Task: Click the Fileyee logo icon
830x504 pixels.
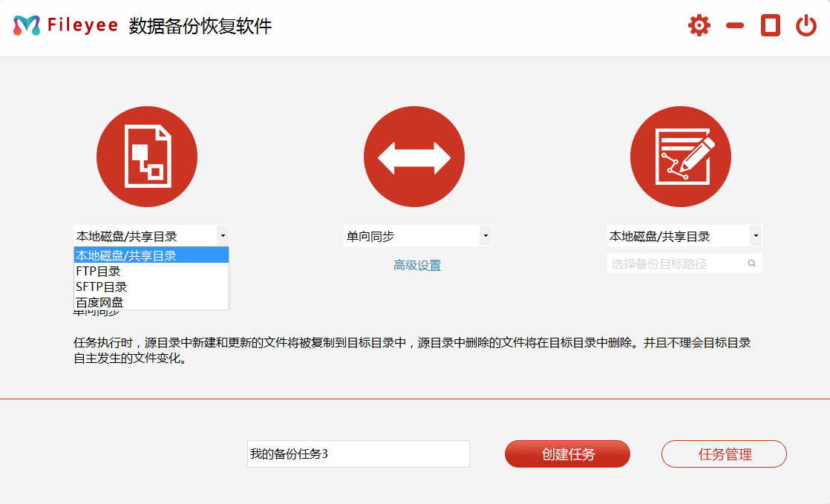Action: (27, 26)
